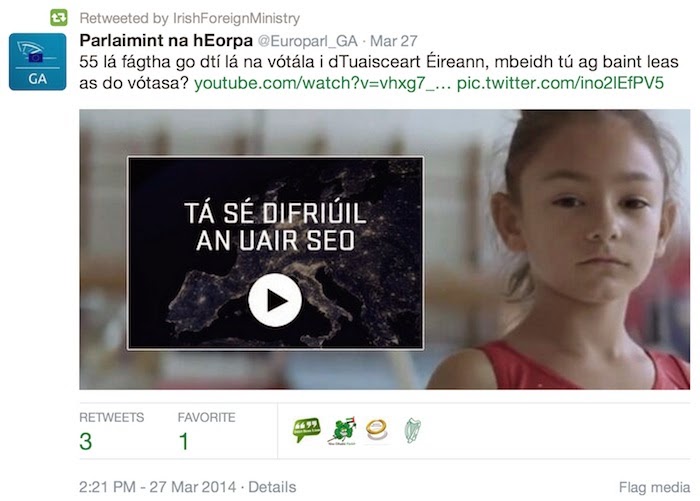
Task: Click Flag media
Action: [654, 487]
